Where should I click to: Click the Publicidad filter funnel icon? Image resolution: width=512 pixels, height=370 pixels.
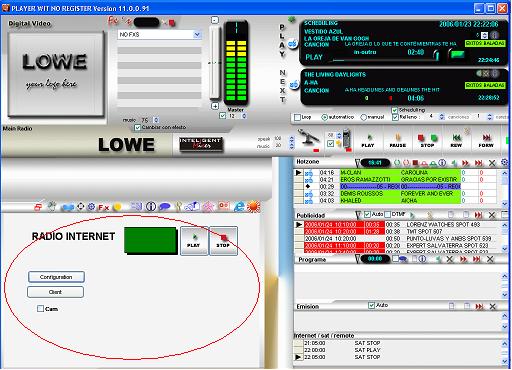[358, 215]
